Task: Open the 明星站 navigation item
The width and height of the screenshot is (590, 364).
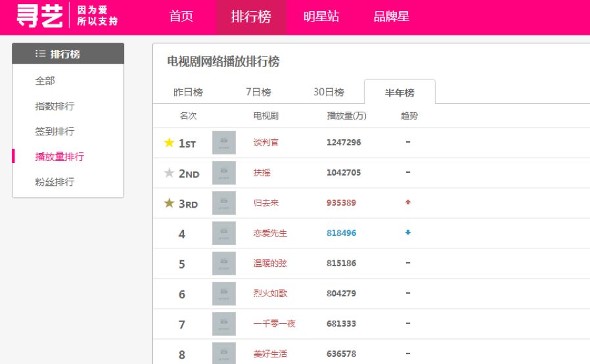Action: (321, 16)
